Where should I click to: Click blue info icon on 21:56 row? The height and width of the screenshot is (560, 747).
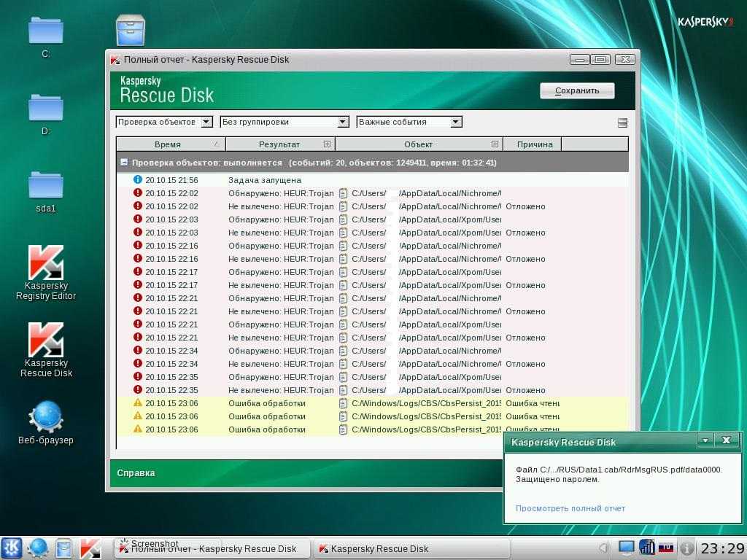coord(138,179)
